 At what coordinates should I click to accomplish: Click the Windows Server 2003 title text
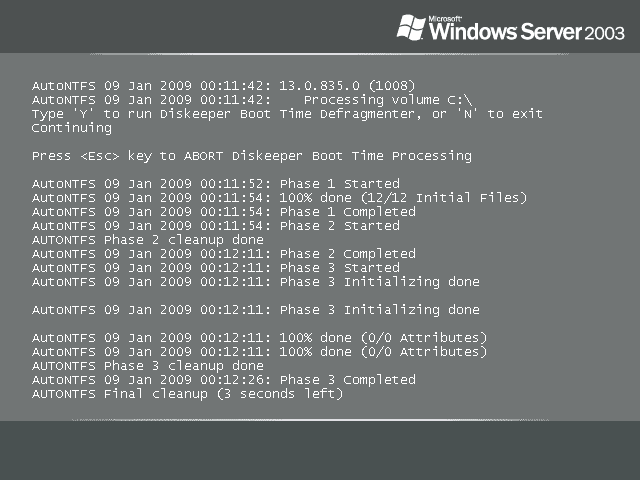(527, 32)
